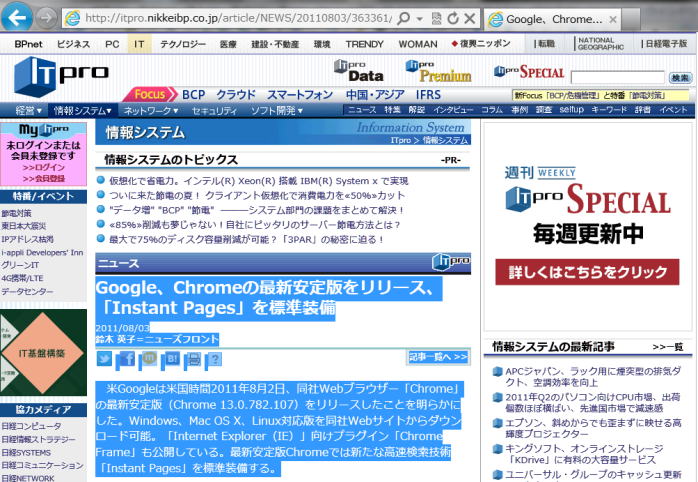Screen dimensions: 698x482
Task: Open the キングソフト KDrive article link
Action: pos(584,454)
